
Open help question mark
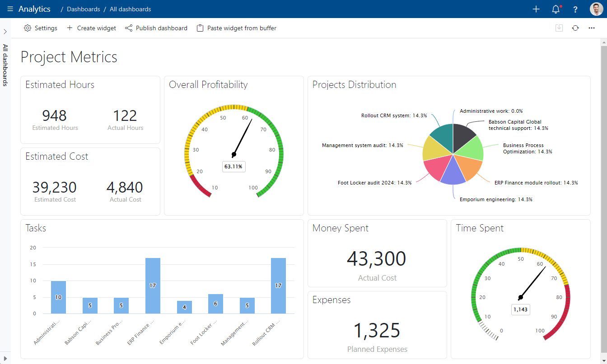(575, 9)
